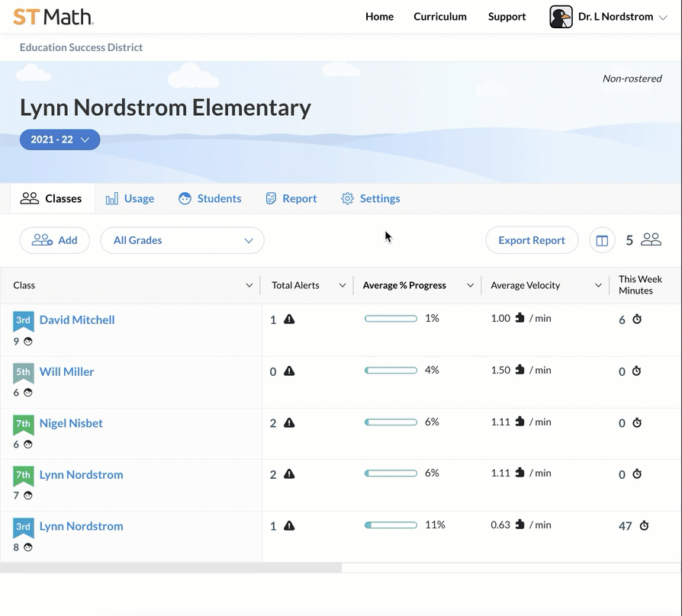Click the Lynn Nordstrom Elementary heading

(166, 107)
